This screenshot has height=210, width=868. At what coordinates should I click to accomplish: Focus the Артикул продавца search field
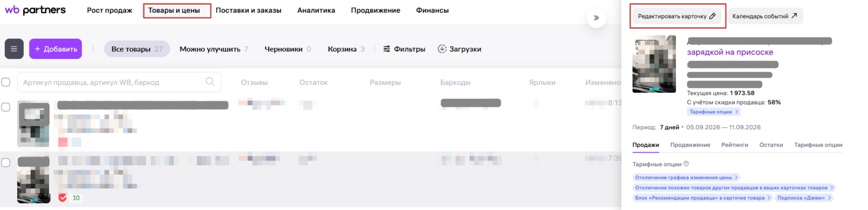[x=119, y=82]
